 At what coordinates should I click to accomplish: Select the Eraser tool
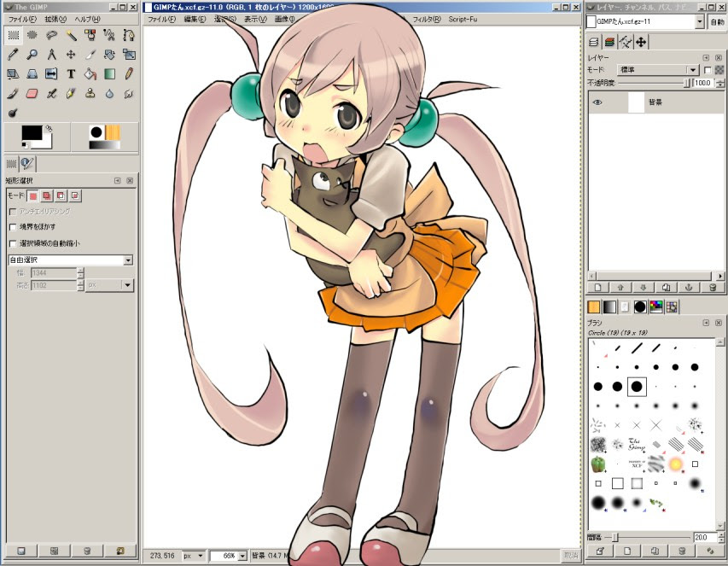(32, 93)
